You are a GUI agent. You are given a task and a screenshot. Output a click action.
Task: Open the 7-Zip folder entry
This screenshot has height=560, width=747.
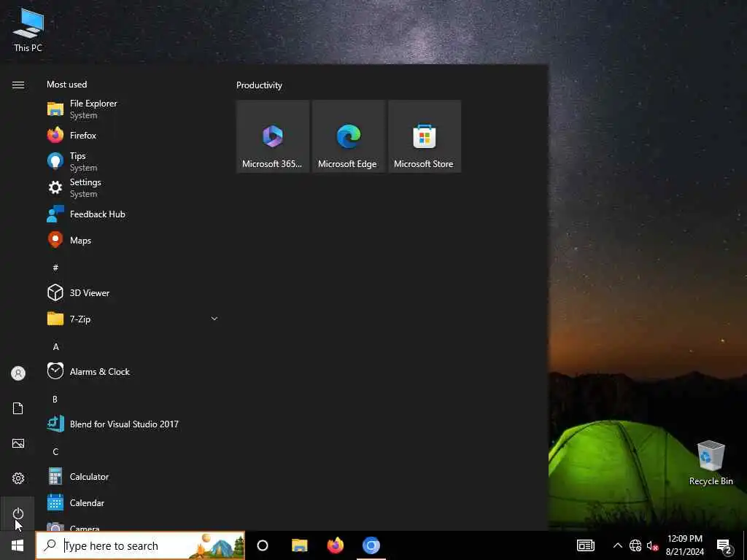tap(133, 319)
